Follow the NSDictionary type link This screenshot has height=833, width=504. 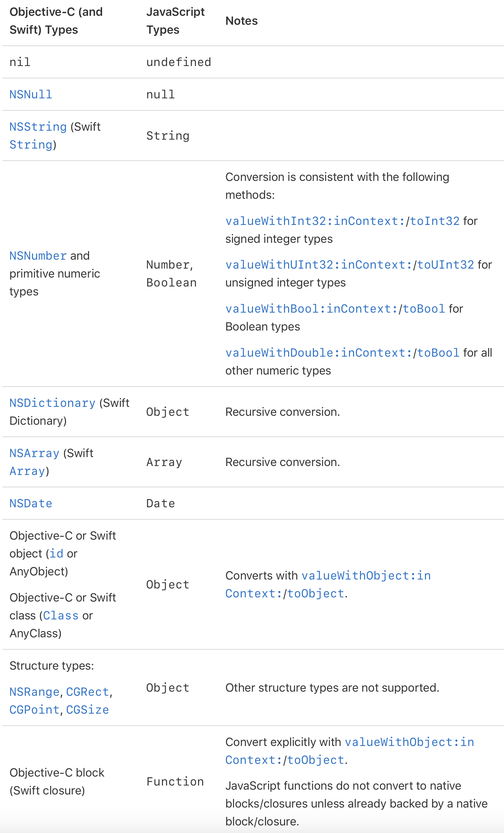click(x=52, y=403)
